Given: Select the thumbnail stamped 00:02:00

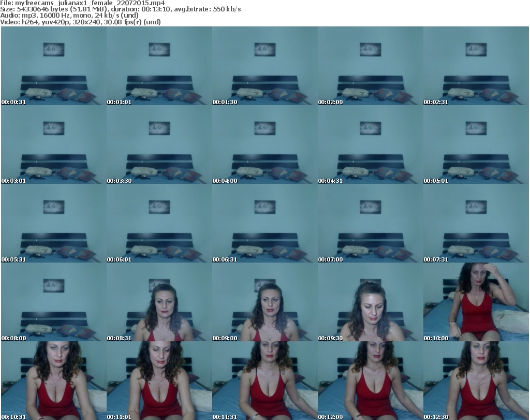Looking at the screenshot, I should (371, 66).
